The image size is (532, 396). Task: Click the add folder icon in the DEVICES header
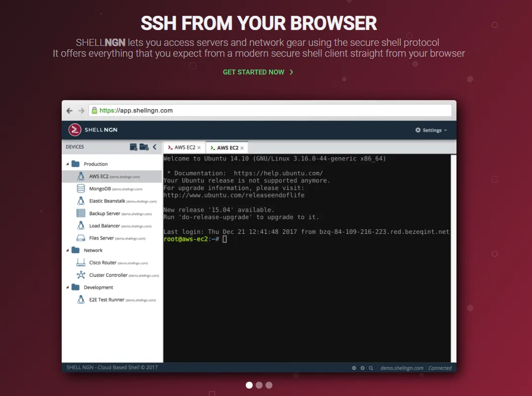click(x=144, y=147)
